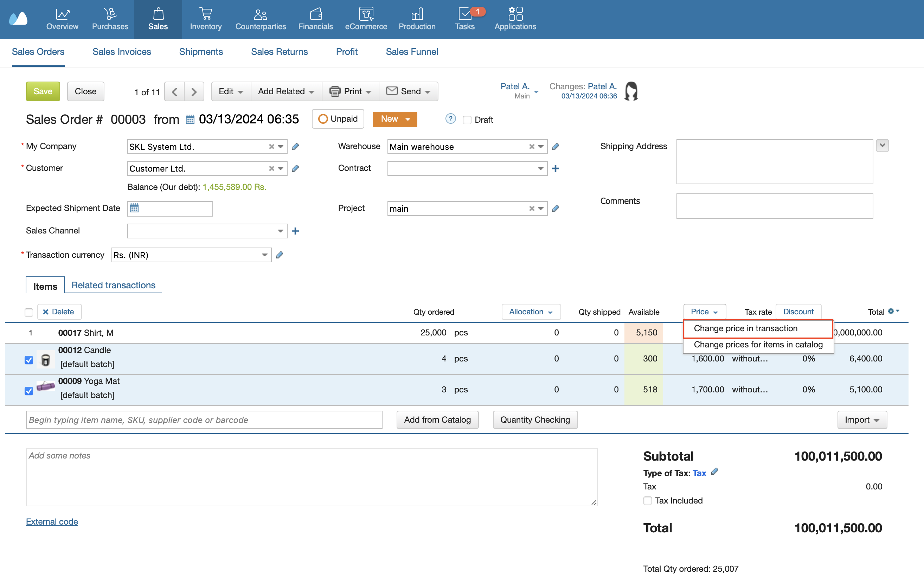
Task: Click the Close button
Action: [x=85, y=91]
